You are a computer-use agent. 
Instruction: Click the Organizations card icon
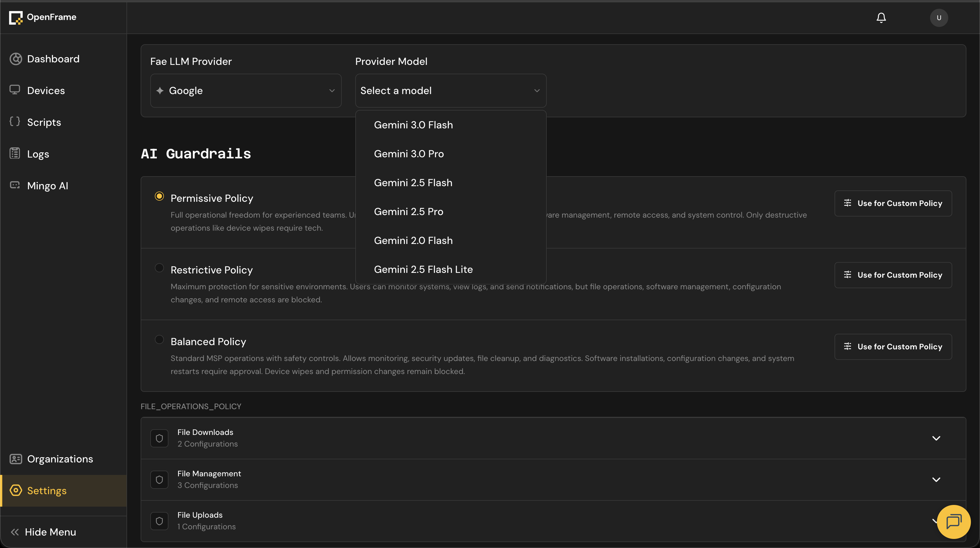16,459
